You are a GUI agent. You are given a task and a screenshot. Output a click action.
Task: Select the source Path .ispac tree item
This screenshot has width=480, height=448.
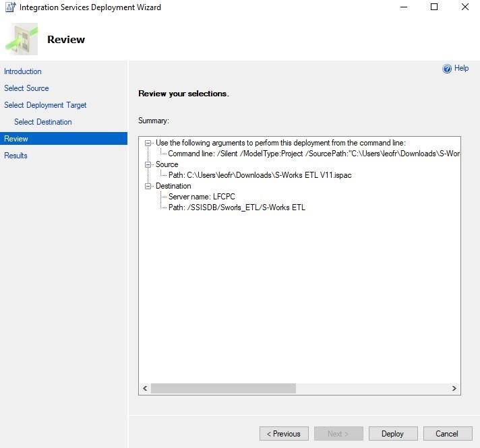(260, 175)
